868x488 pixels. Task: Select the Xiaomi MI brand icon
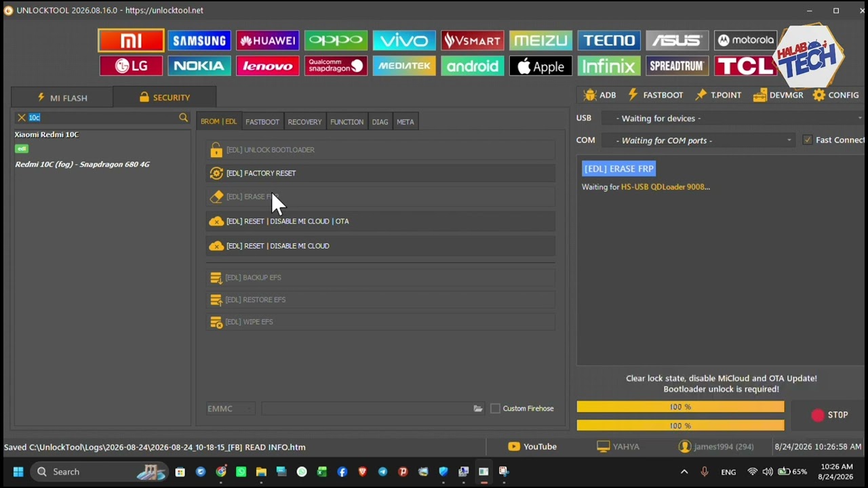pyautogui.click(x=131, y=41)
